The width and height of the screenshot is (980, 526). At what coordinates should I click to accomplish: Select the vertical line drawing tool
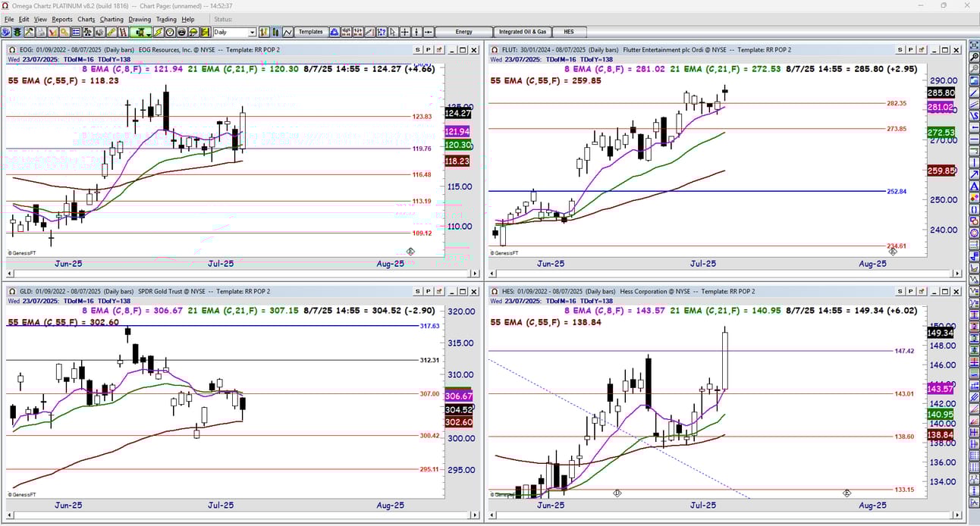point(974,162)
